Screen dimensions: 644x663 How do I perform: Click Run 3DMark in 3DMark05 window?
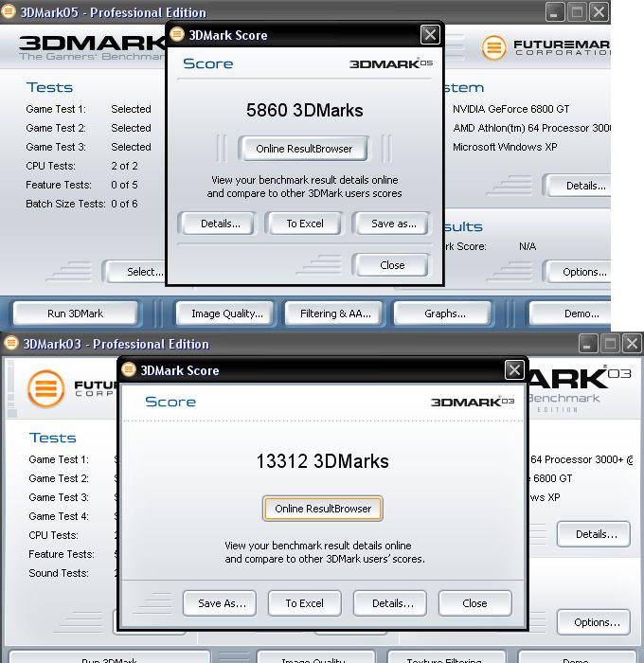(x=75, y=314)
